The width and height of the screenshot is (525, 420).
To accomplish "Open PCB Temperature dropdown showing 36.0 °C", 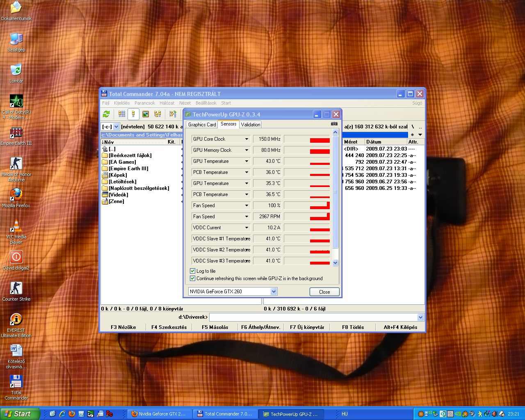I will (247, 172).
